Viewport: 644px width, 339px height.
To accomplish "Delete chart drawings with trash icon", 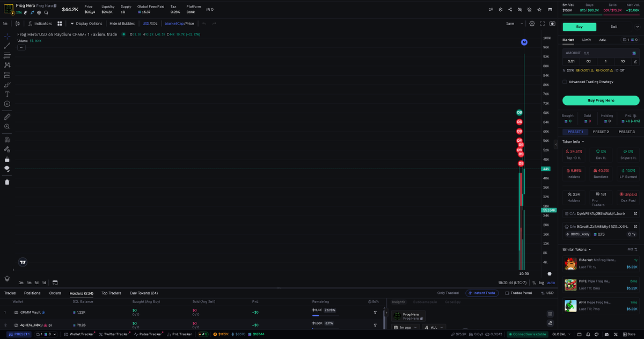I will (x=7, y=182).
